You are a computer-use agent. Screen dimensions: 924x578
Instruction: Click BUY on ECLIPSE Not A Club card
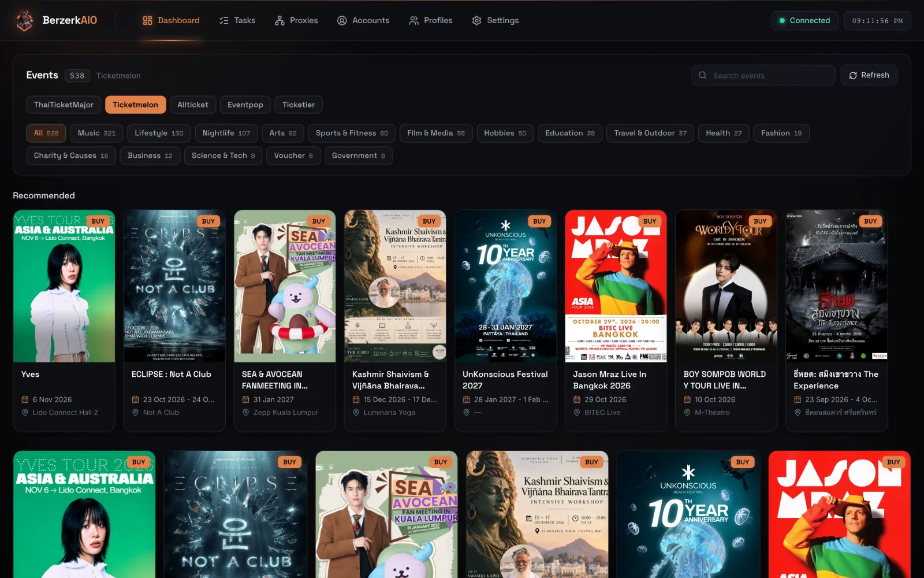pos(208,221)
